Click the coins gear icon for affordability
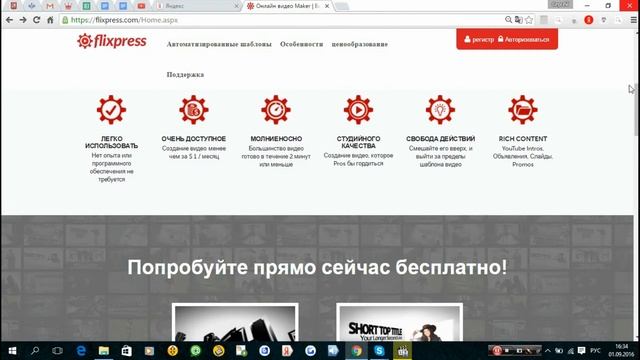Viewport: 640px width, 360px height. [193, 110]
